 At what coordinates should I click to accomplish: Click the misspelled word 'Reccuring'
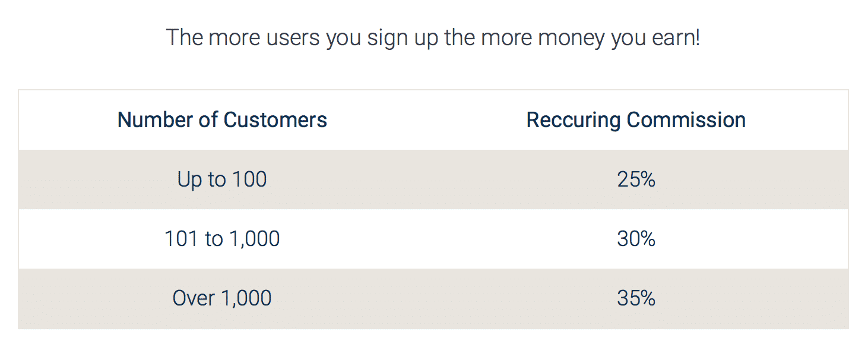[574, 121]
